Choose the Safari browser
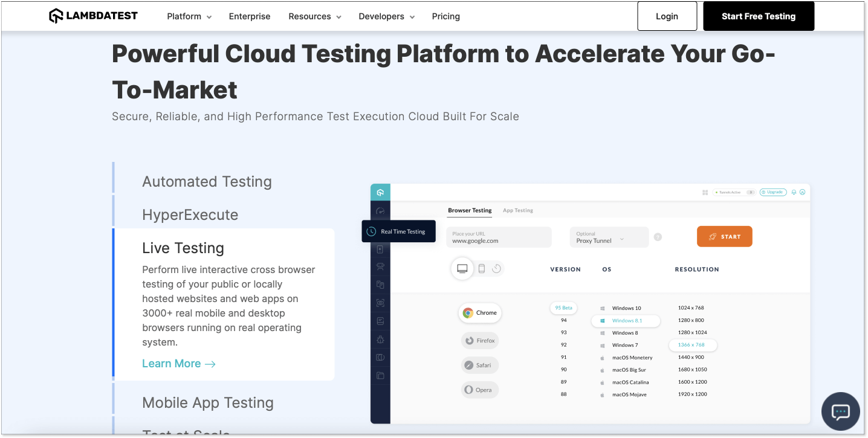The image size is (868, 438). coord(480,366)
